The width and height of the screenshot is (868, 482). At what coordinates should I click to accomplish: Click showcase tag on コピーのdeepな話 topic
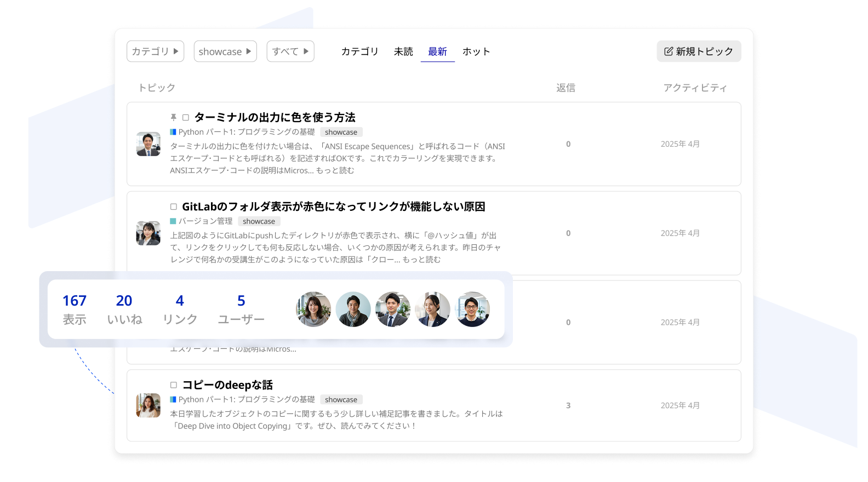(x=341, y=400)
